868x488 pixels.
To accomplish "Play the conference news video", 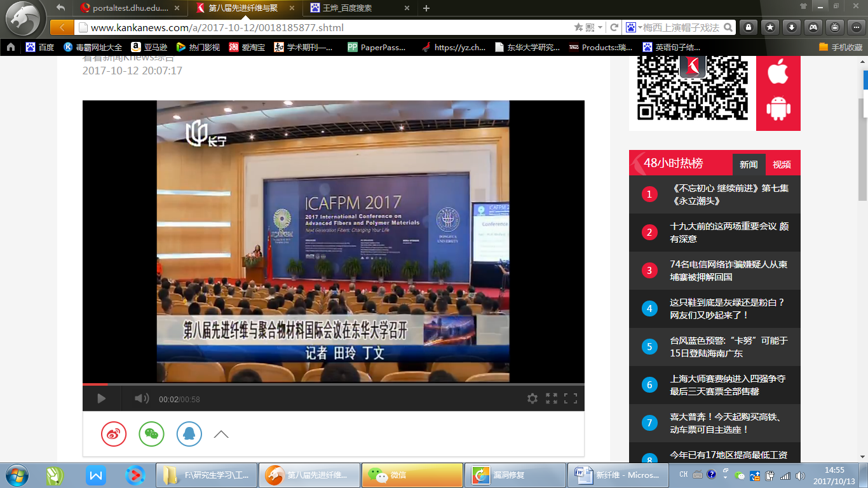I will [101, 398].
